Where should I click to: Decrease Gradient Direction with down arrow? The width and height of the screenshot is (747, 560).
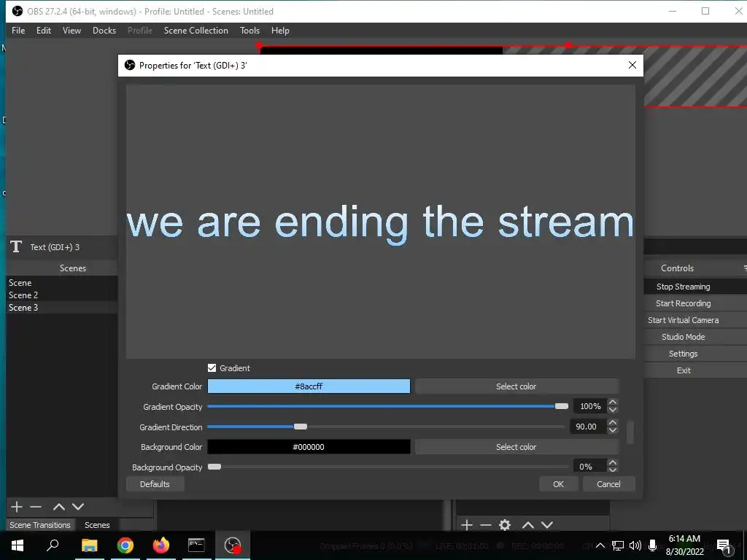point(613,430)
